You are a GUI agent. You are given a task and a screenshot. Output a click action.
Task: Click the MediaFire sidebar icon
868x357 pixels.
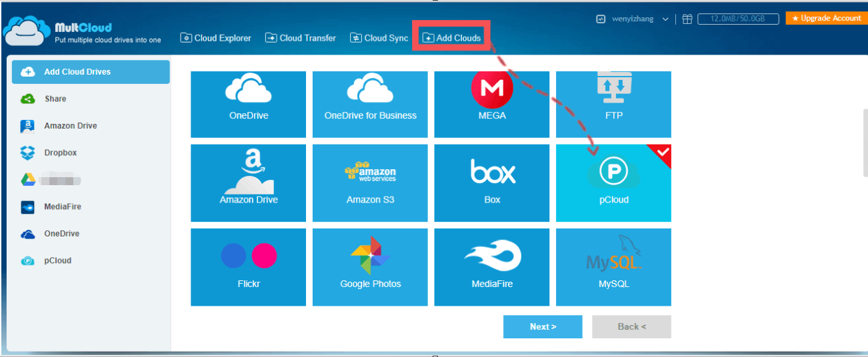pyautogui.click(x=27, y=206)
